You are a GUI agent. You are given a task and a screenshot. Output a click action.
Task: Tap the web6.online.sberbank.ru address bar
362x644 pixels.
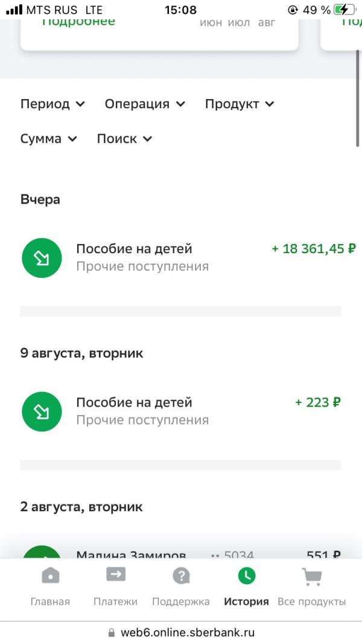coord(181,633)
